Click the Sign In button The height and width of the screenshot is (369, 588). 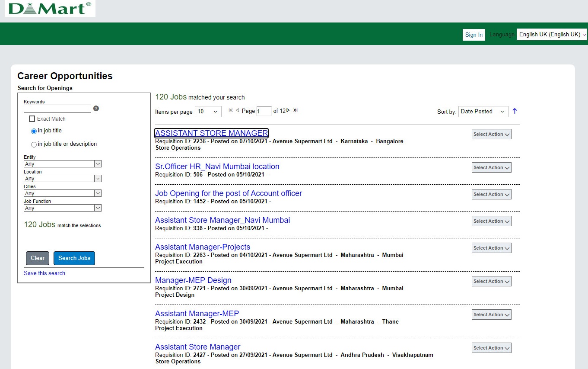coord(474,35)
